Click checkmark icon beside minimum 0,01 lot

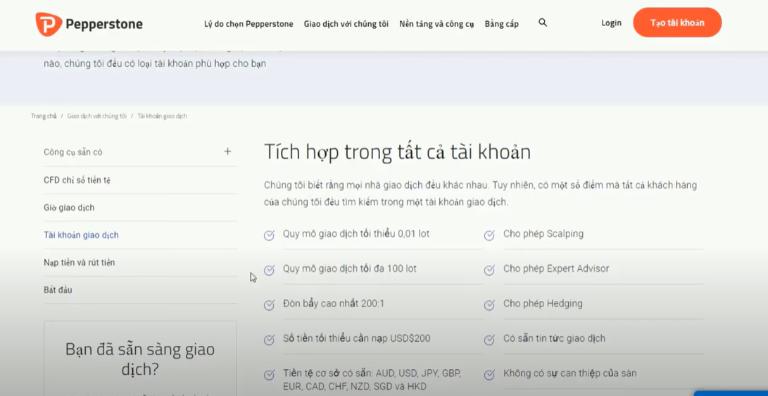point(269,236)
